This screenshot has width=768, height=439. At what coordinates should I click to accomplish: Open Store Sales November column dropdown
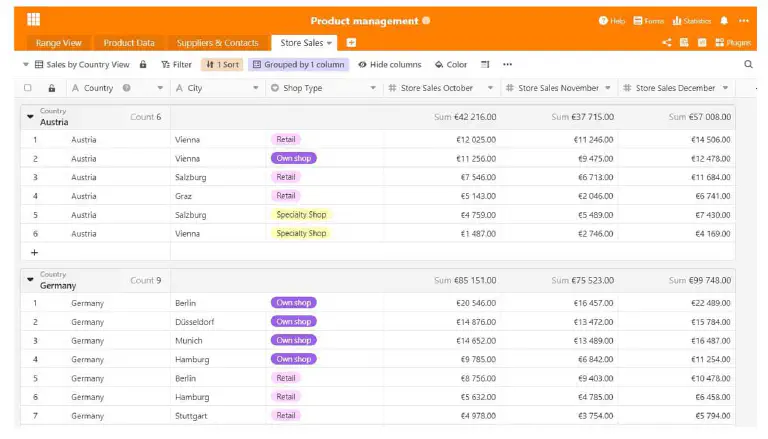(607, 88)
